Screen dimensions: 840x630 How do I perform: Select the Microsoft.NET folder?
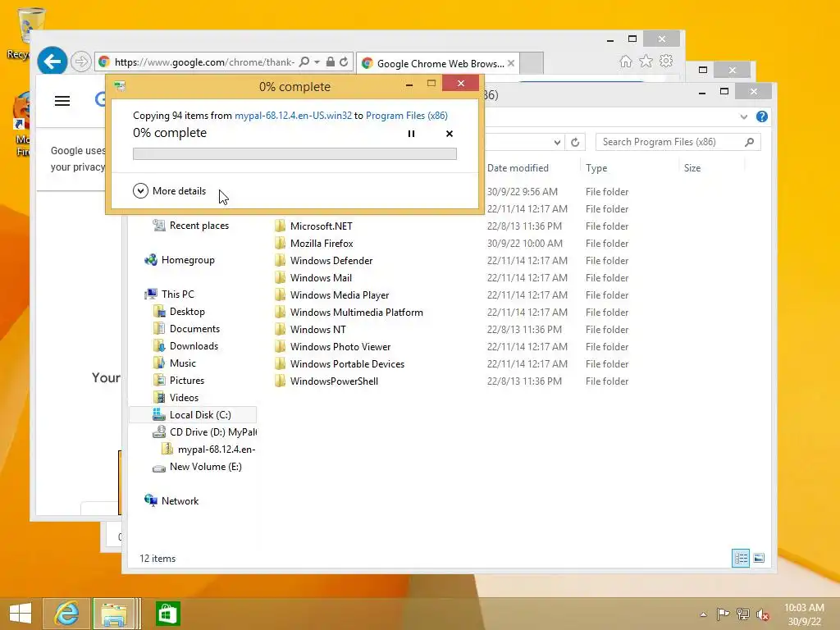(321, 226)
